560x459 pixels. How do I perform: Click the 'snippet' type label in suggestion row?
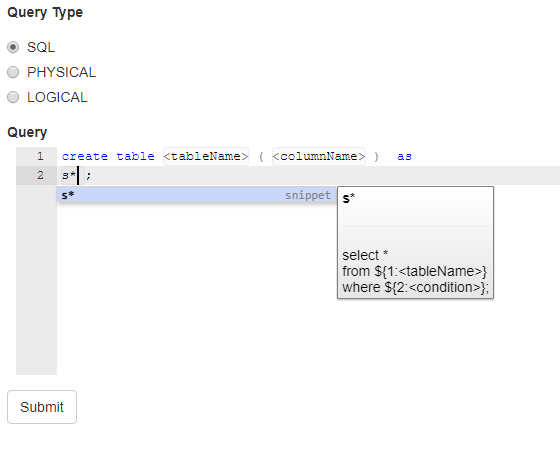(308, 195)
